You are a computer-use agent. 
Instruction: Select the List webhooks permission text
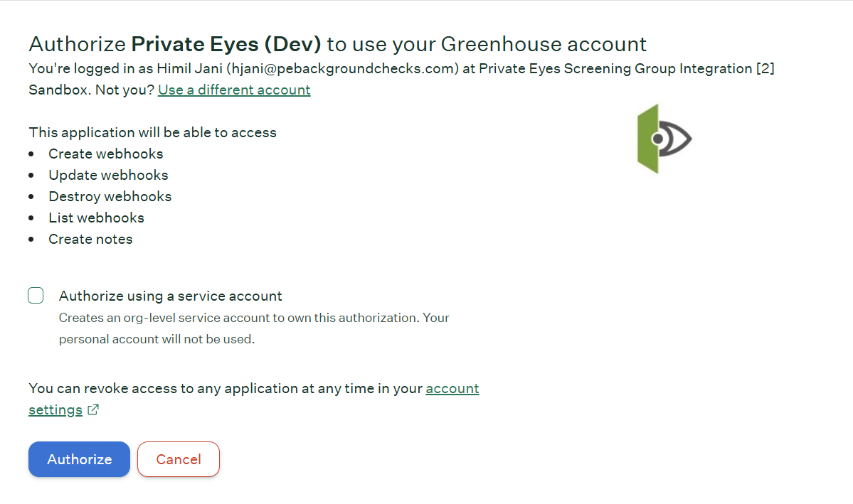96,218
